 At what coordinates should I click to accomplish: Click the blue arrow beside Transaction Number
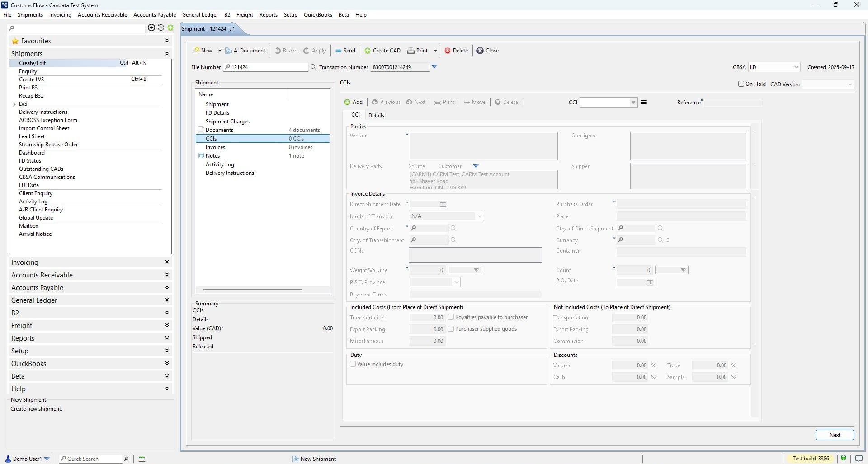[434, 67]
